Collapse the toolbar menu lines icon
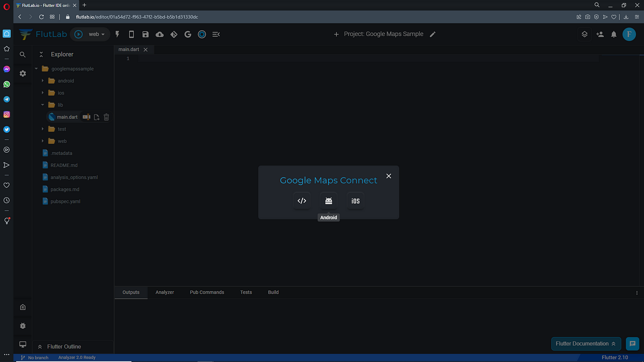The image size is (644, 362). pyautogui.click(x=216, y=34)
